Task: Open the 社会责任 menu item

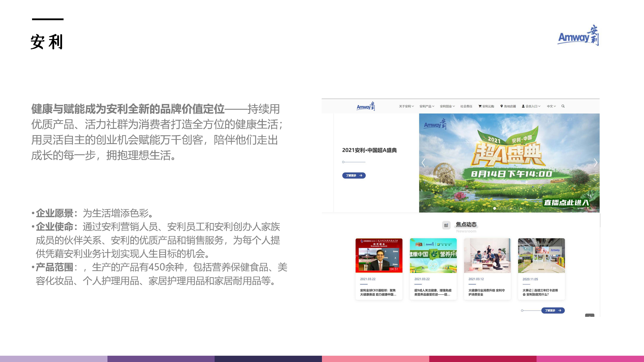Action: tap(466, 106)
